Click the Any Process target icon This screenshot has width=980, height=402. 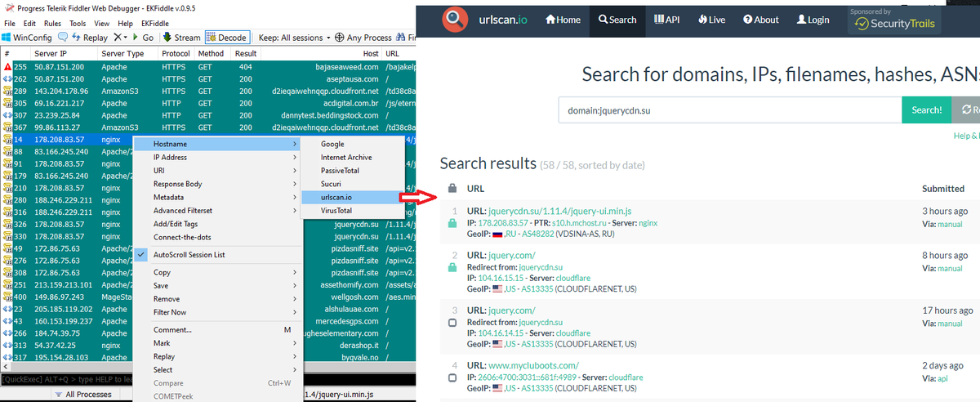point(340,38)
